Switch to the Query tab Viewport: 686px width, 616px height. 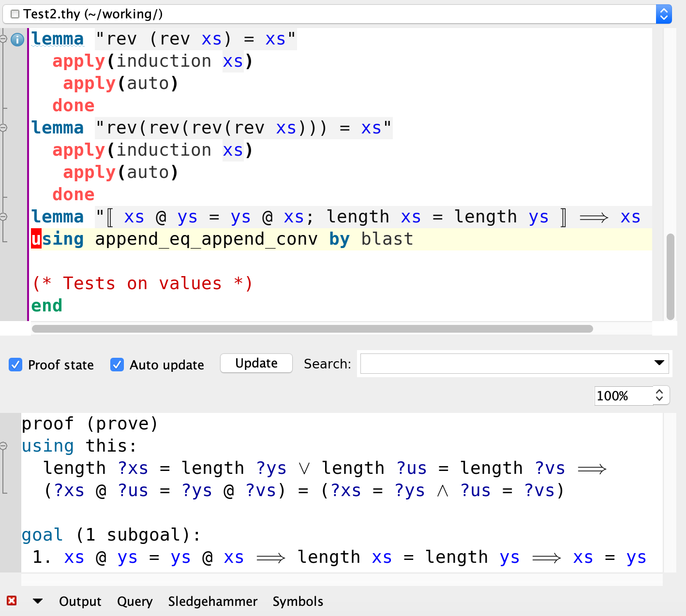[135, 601]
